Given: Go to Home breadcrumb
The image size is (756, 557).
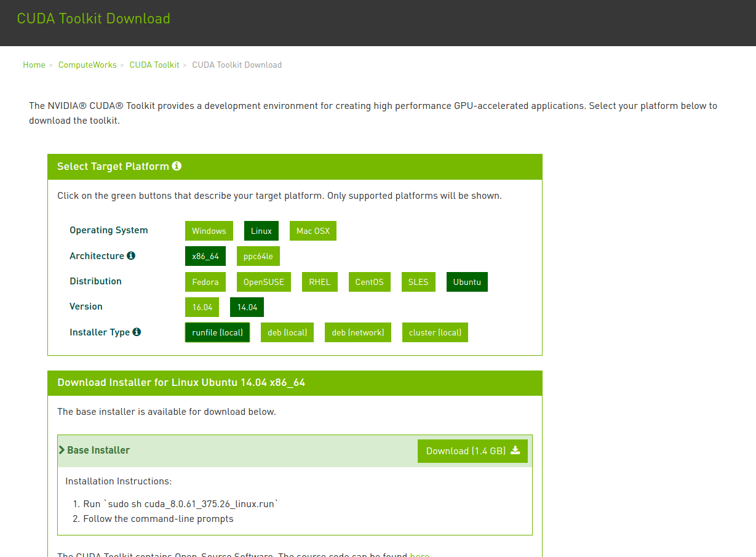Looking at the screenshot, I should (x=34, y=65).
